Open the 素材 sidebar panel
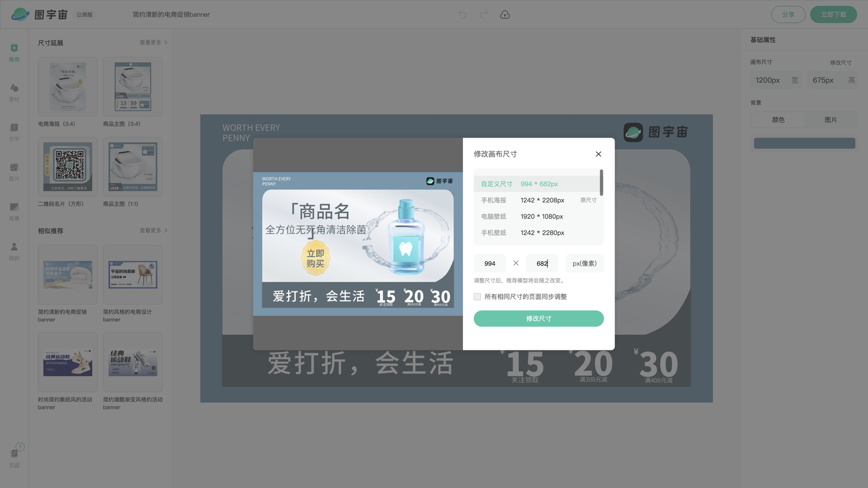The height and width of the screenshot is (488, 868). tap(14, 93)
